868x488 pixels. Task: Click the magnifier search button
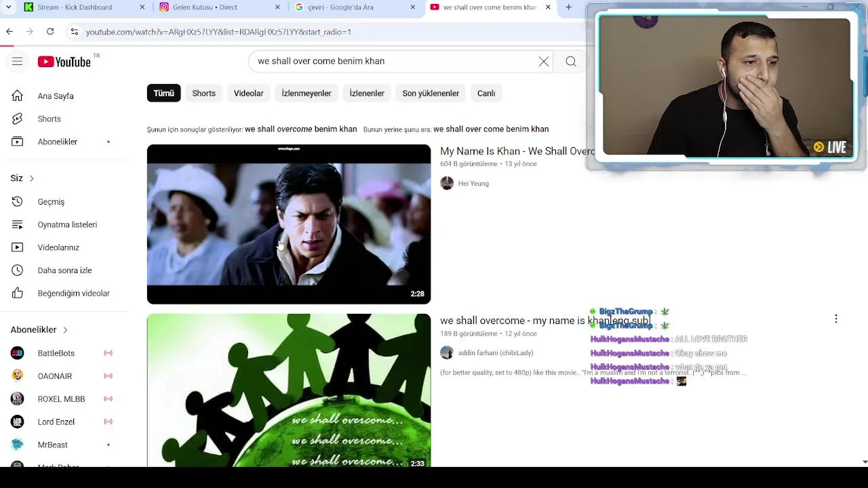pyautogui.click(x=571, y=62)
